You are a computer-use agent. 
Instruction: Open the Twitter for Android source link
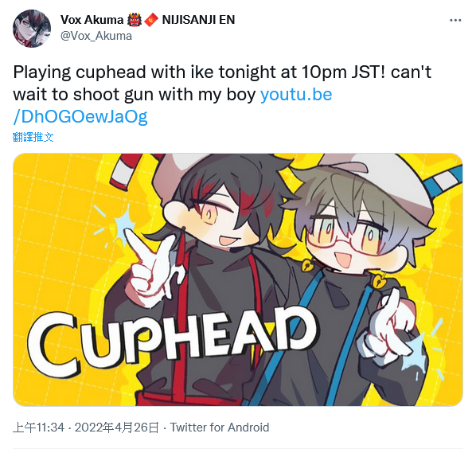tap(220, 428)
